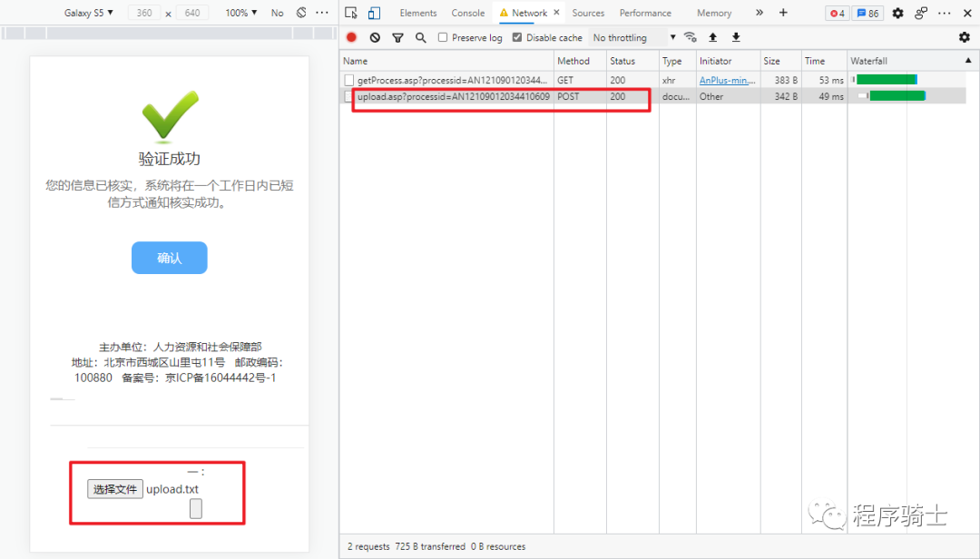Enable the Preserve log checkbox
This screenshot has width=980, height=559.
443,37
